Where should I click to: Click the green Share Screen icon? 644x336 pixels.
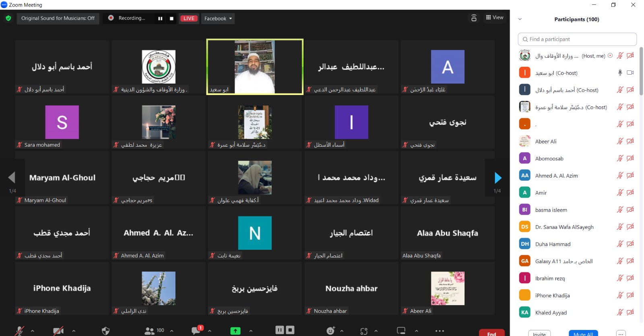click(235, 331)
